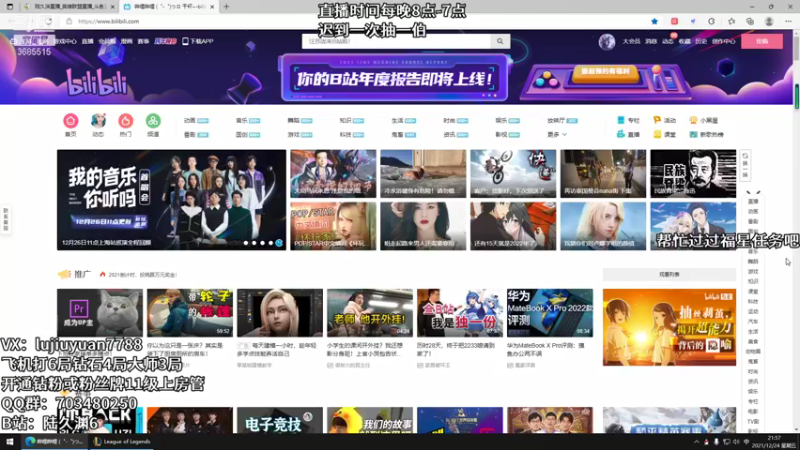This screenshot has width=800, height=450.
Task: Bookmark page with the star icon
Action: 655,21
